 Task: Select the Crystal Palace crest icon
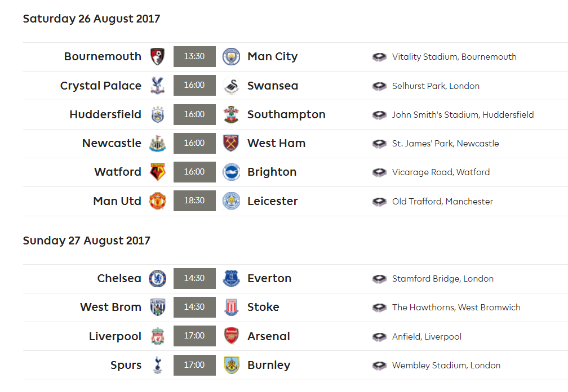(x=157, y=86)
